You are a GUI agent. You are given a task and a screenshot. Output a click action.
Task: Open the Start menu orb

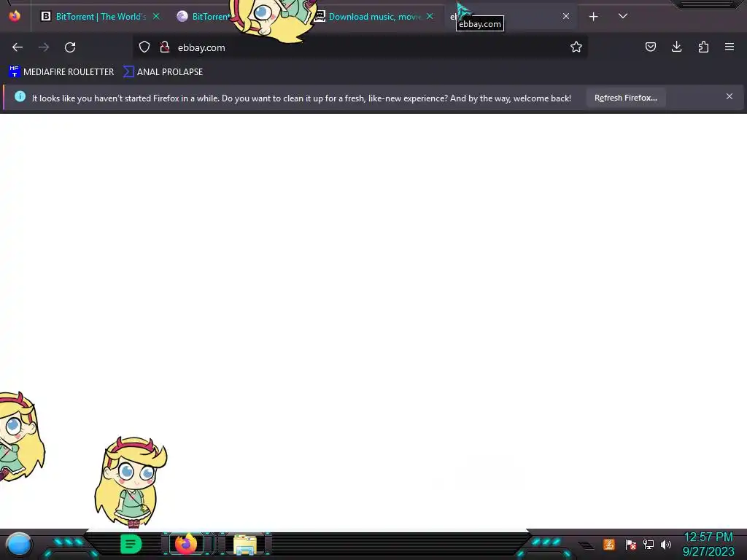tap(19, 545)
